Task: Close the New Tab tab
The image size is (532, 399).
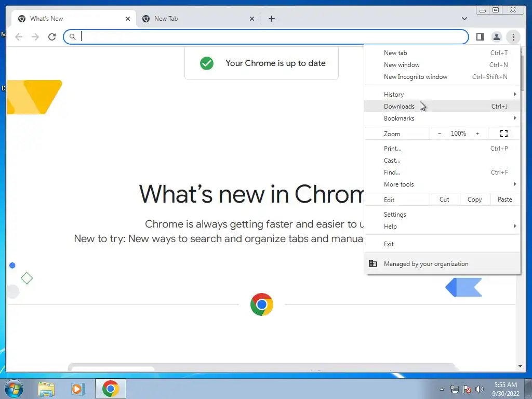Action: point(252,19)
